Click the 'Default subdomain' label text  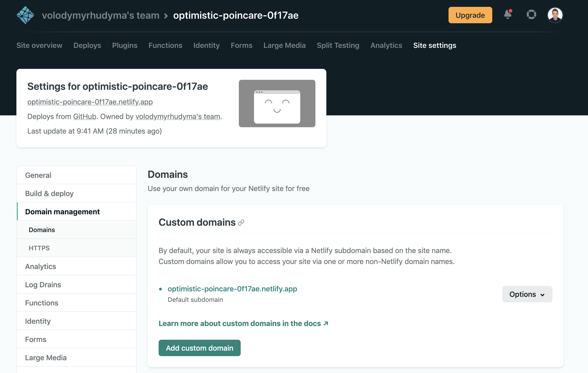click(195, 300)
